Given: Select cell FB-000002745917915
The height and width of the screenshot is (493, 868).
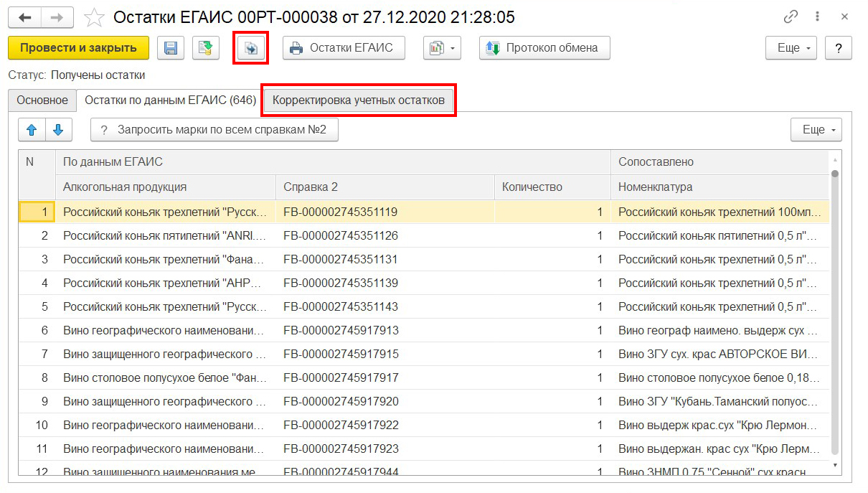Looking at the screenshot, I should [x=385, y=354].
